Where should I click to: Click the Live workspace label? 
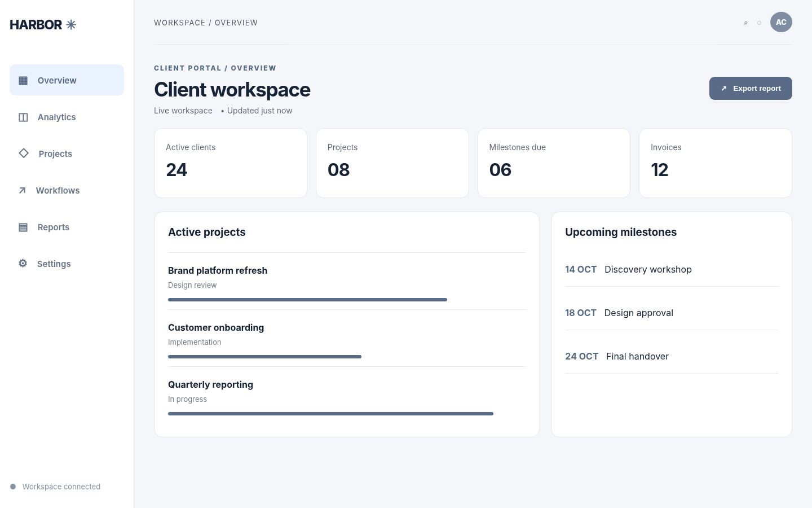coord(183,111)
